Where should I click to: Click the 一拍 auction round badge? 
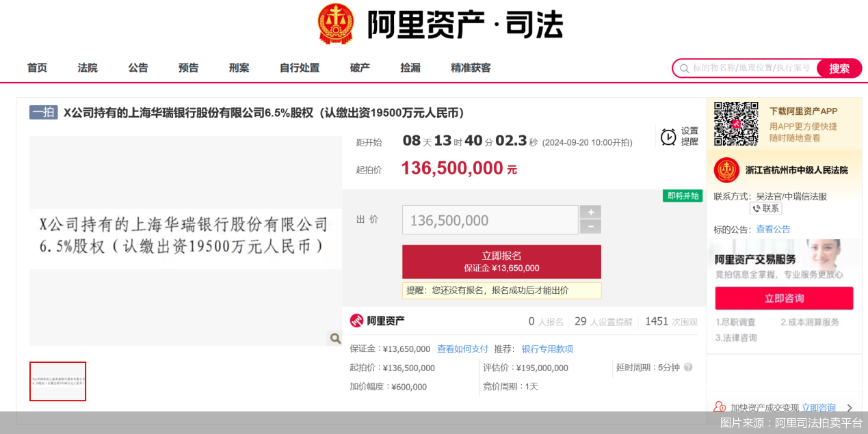[x=44, y=113]
